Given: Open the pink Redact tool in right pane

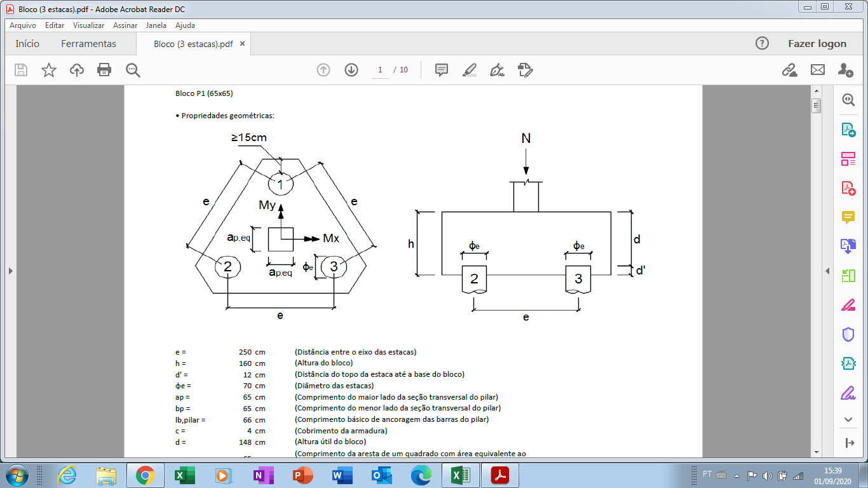Looking at the screenshot, I should 848,305.
